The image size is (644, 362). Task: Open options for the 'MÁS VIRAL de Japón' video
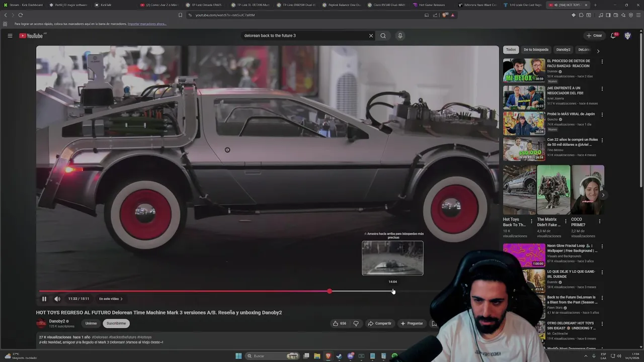[602, 115]
